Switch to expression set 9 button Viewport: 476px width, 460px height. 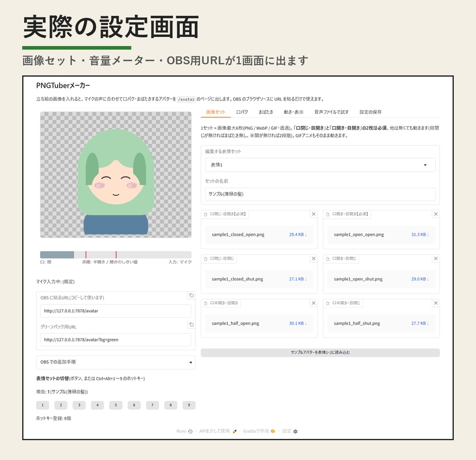pyautogui.click(x=189, y=405)
